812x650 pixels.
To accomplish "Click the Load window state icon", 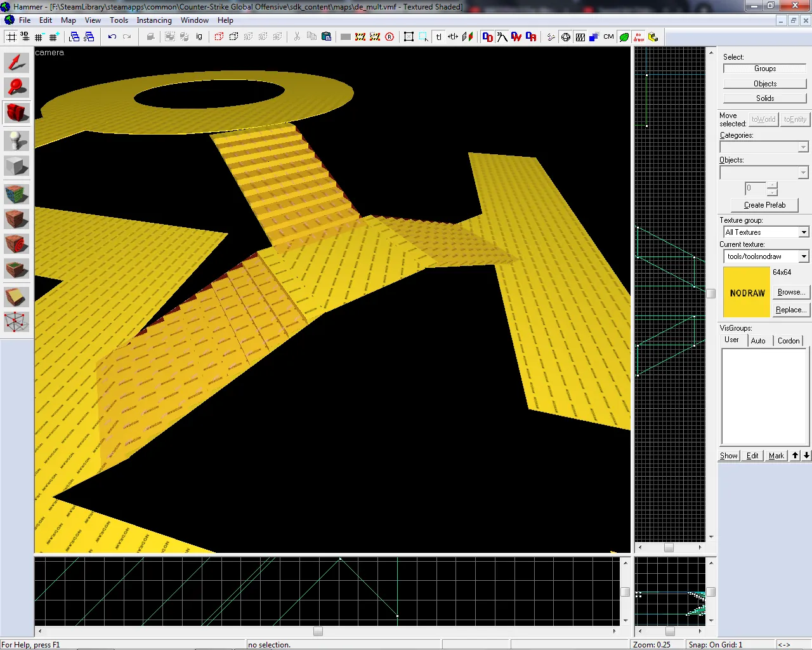I will 74,37.
